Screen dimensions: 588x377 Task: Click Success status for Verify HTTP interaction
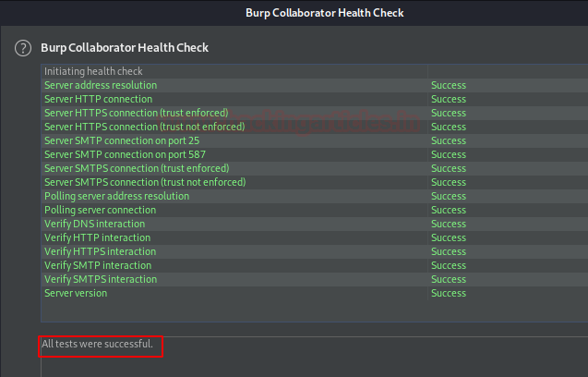point(449,238)
